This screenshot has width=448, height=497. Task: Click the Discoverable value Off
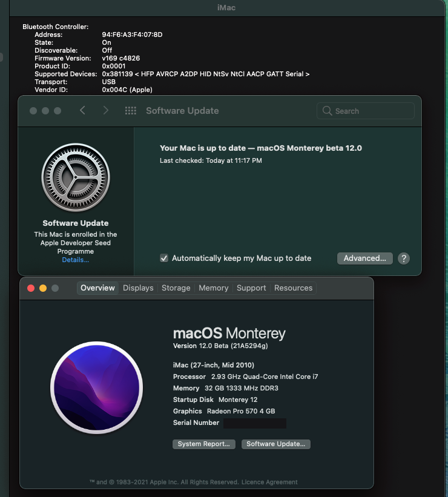point(107,50)
